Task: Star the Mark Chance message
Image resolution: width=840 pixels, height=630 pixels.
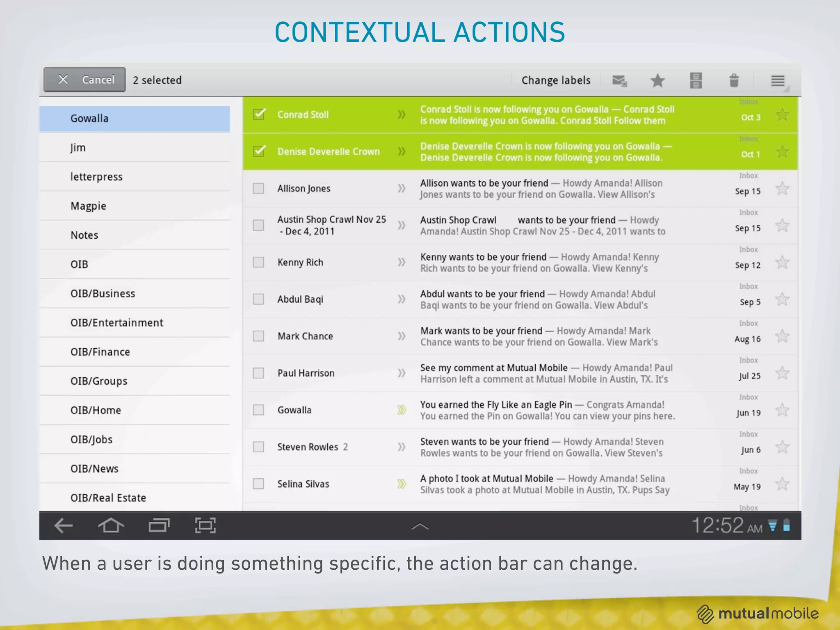Action: click(x=783, y=336)
